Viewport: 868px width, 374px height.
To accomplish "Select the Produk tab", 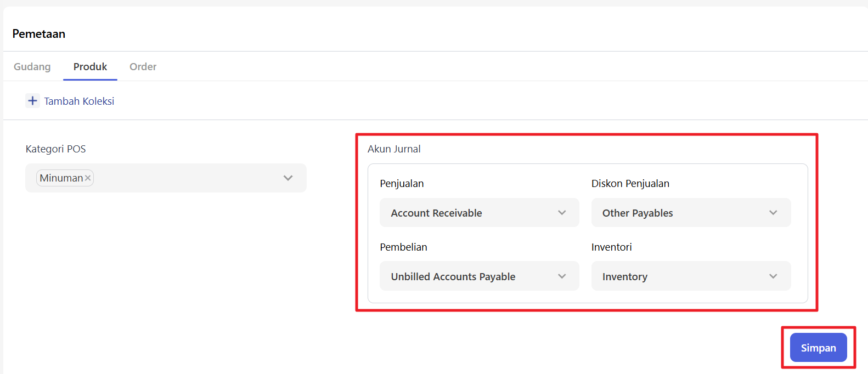I will click(x=90, y=67).
